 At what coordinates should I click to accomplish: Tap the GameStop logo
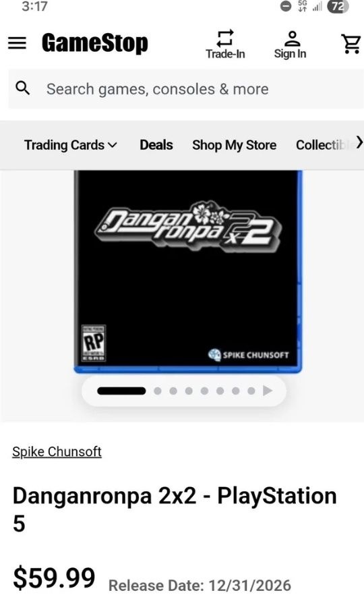tap(95, 43)
